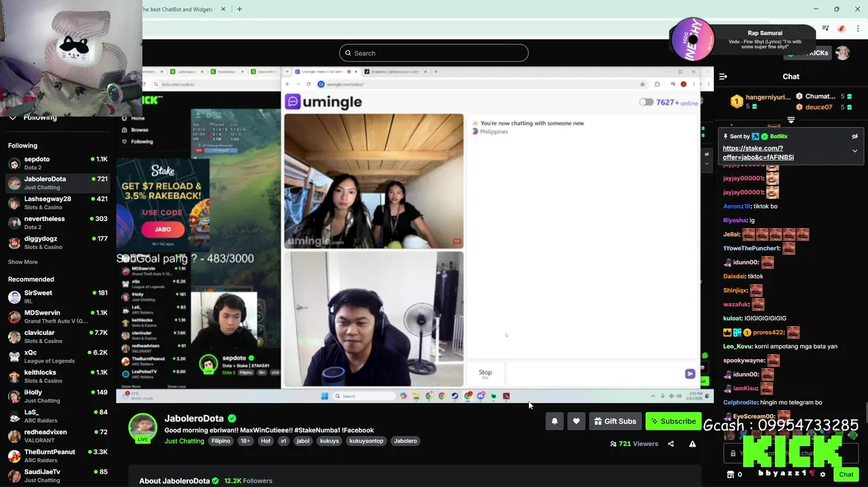Click username spookywayne in chat
Viewport: 868px width, 488px height.
click(x=744, y=361)
